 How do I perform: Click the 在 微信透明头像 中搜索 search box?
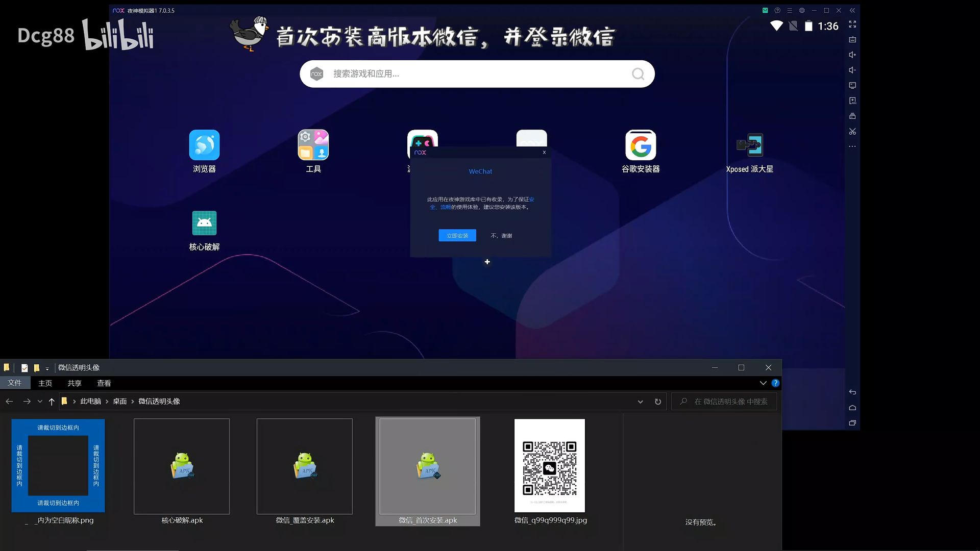pyautogui.click(x=724, y=402)
